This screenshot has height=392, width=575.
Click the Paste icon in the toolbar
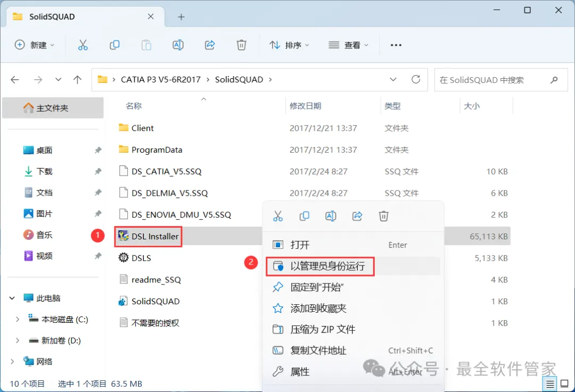[146, 45]
